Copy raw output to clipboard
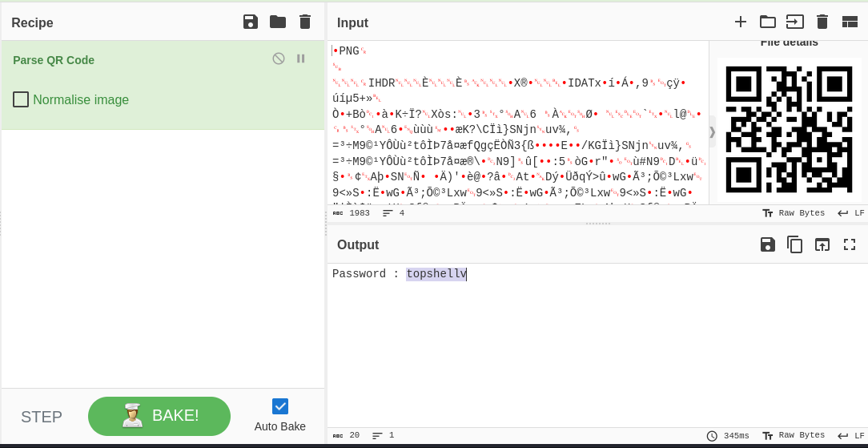The height and width of the screenshot is (448, 868). pyautogui.click(x=795, y=244)
